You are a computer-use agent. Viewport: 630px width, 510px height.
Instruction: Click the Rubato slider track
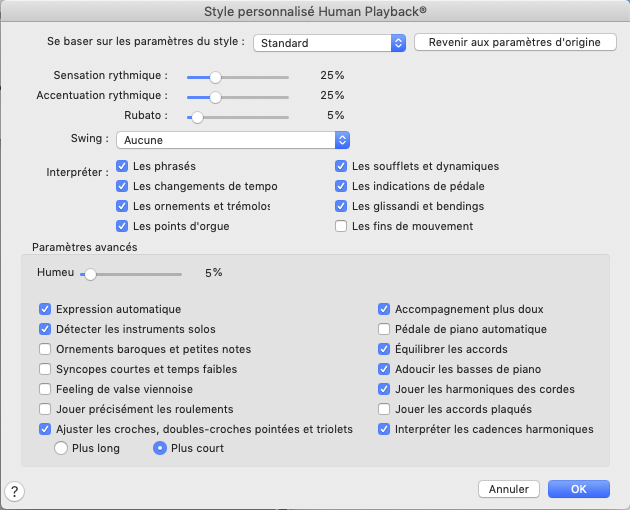pos(240,116)
